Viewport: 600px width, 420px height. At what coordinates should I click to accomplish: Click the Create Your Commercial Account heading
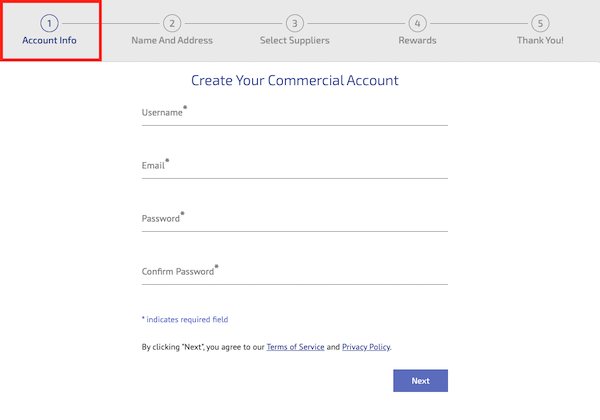click(x=295, y=80)
